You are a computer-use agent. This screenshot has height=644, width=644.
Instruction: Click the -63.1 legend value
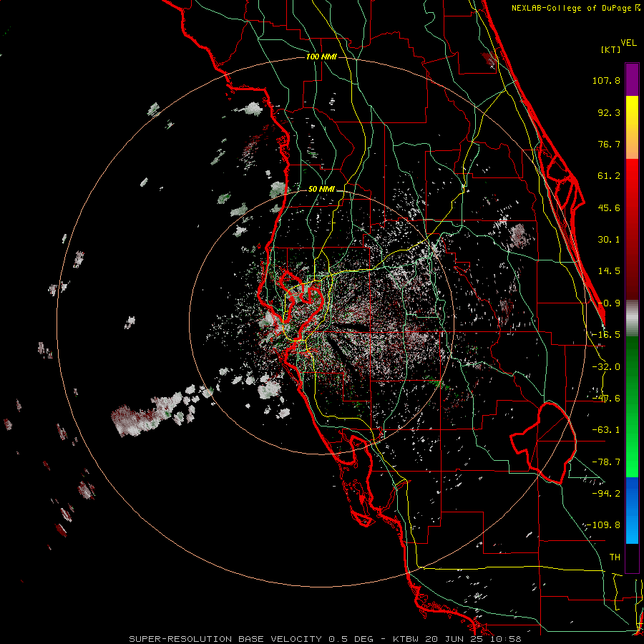[x=606, y=430]
